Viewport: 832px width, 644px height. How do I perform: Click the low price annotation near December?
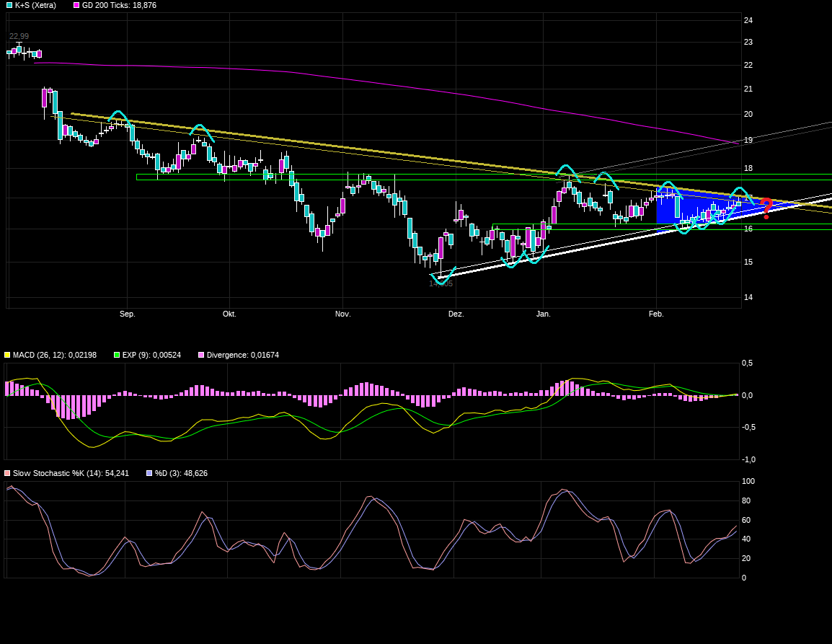(x=441, y=283)
